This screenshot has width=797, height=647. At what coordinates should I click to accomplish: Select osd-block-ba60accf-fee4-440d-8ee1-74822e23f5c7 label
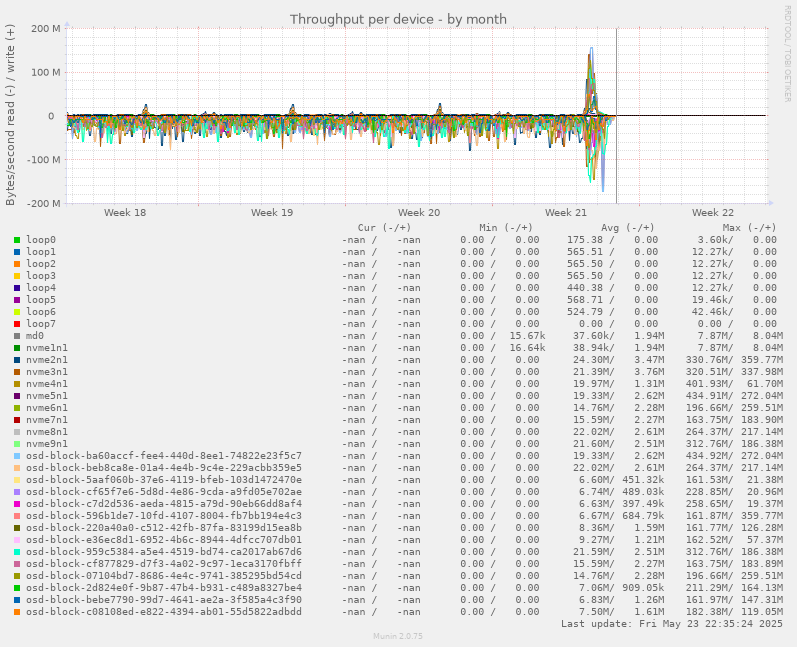164,456
